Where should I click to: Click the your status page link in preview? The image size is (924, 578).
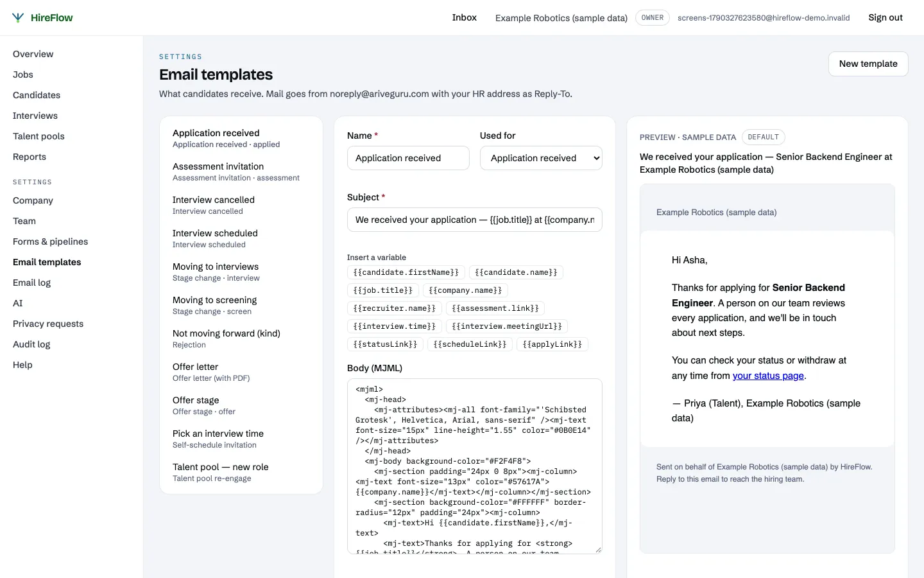(x=768, y=376)
